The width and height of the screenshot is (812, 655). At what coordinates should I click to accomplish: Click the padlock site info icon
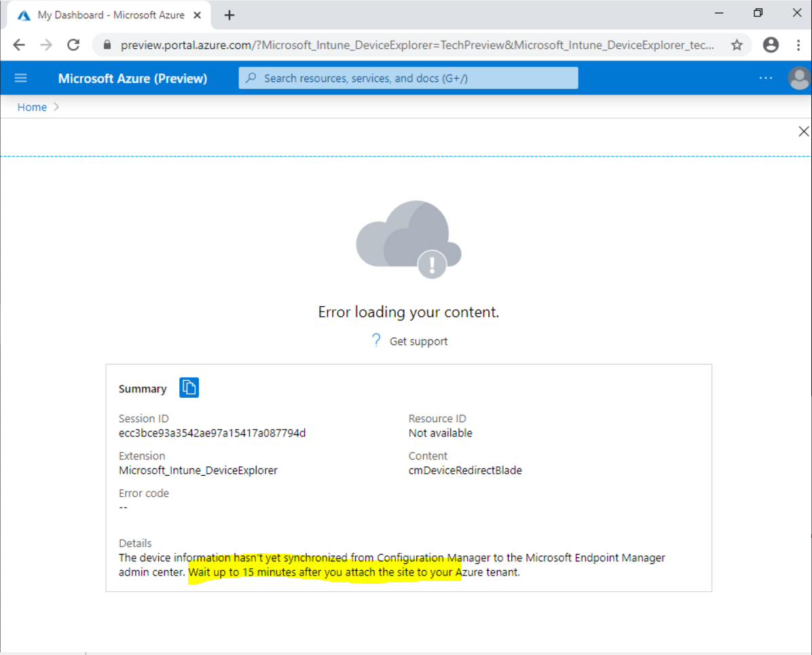coord(107,45)
